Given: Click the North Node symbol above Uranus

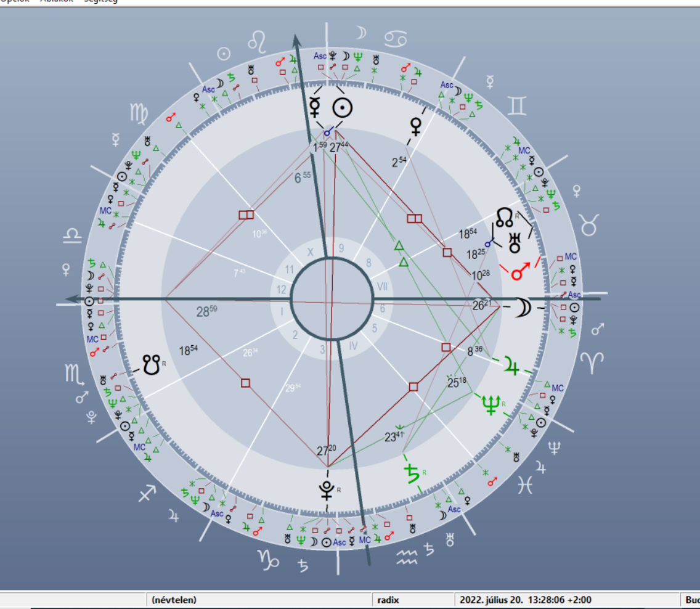Looking at the screenshot, I should [x=505, y=217].
